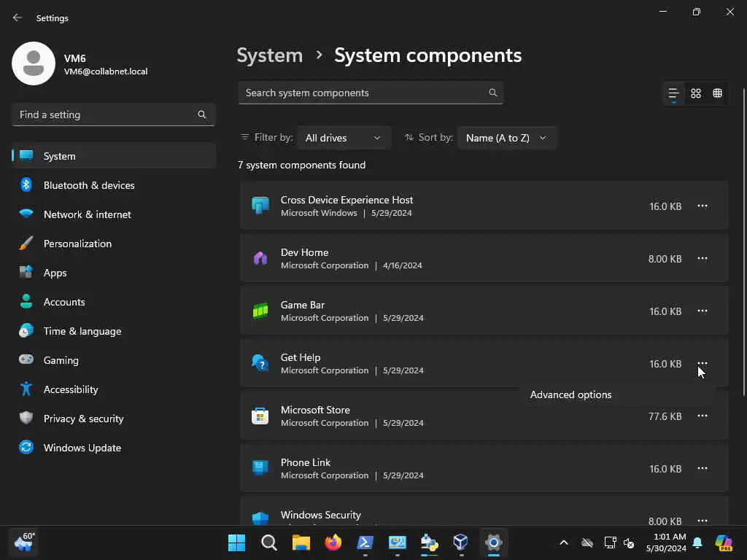Click the VM6 user profile avatar

34,63
